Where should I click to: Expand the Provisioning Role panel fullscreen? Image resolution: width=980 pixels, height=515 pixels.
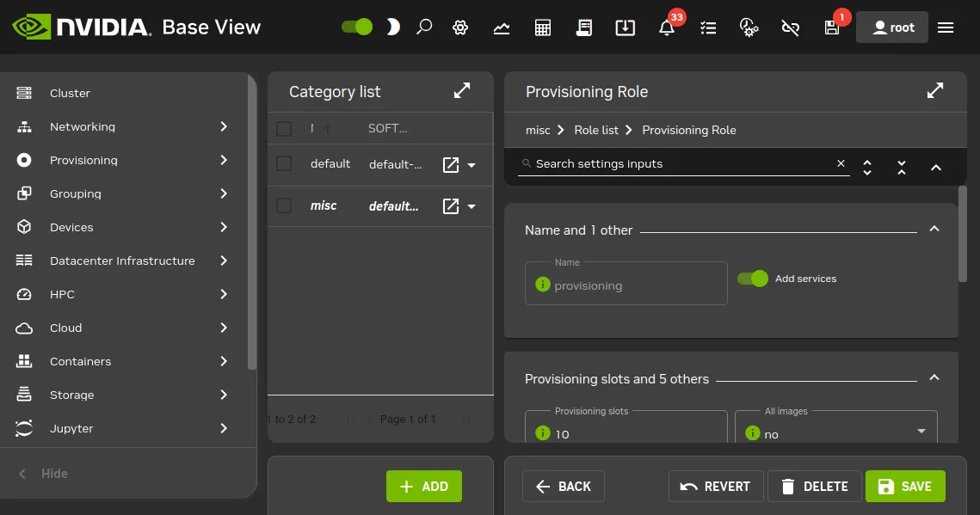(935, 91)
